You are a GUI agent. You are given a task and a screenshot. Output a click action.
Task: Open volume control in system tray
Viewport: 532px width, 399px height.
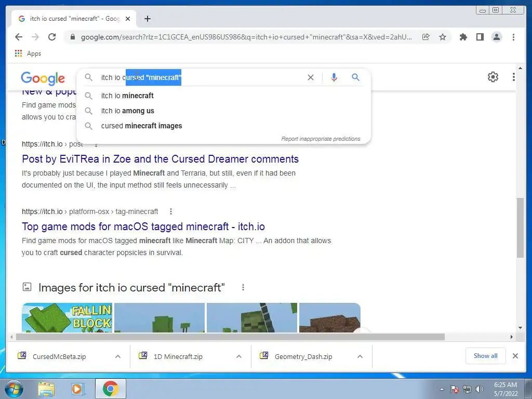point(480,389)
